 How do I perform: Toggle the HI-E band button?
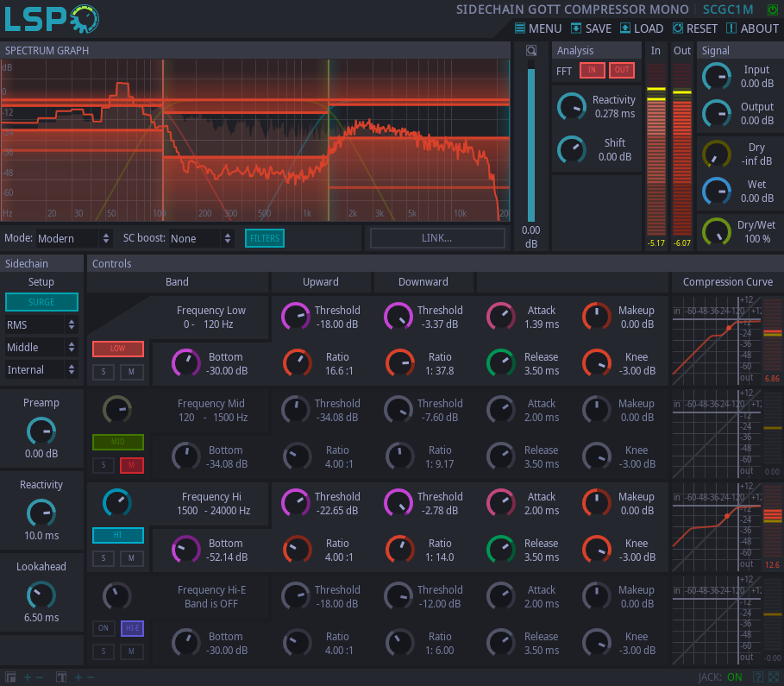point(132,628)
